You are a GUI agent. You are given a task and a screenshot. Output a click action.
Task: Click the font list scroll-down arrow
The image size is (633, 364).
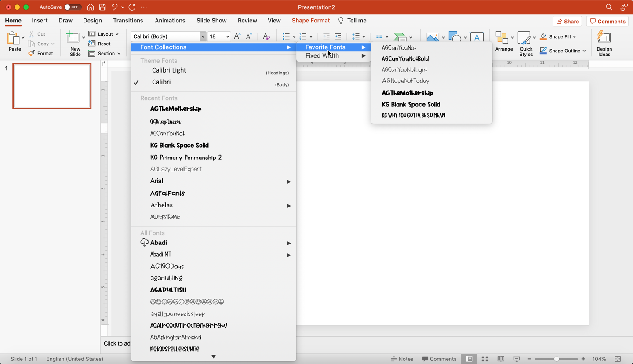[214, 357]
